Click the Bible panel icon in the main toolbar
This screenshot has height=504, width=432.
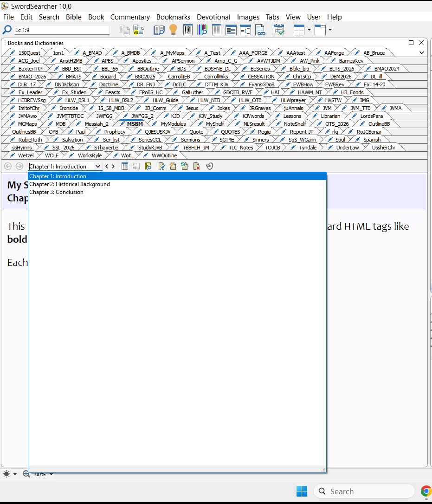point(188,30)
